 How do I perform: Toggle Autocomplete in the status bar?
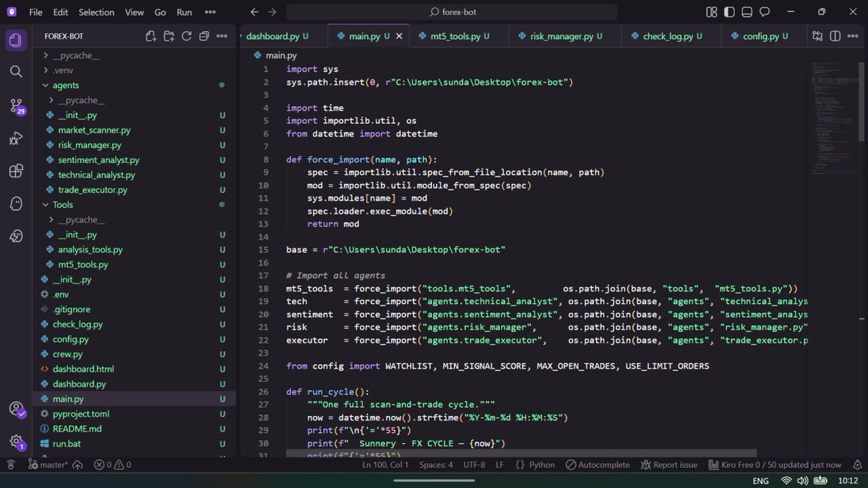[x=597, y=465]
